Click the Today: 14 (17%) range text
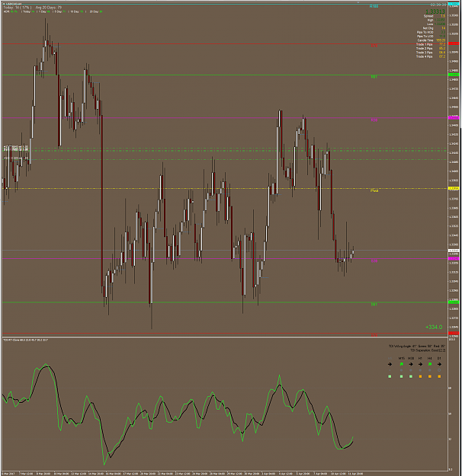The height and width of the screenshot is (476, 462). coord(17,8)
